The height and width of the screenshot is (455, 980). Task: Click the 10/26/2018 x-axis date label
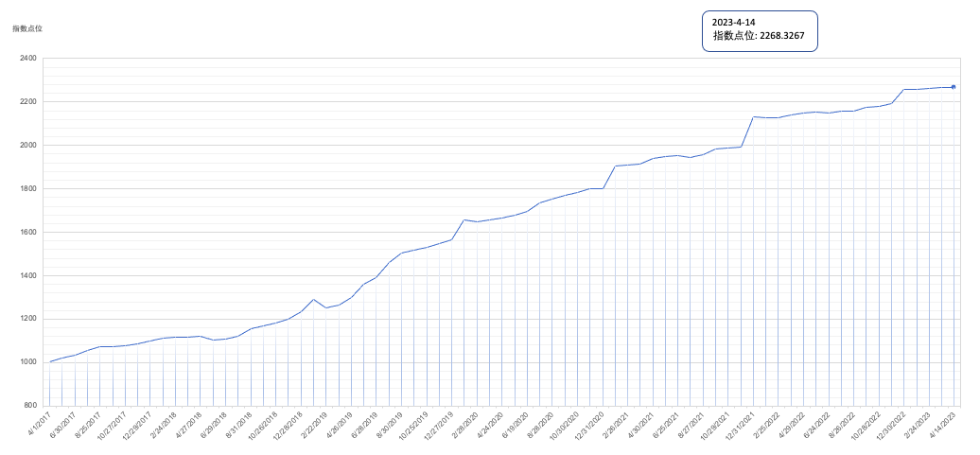pos(263,425)
